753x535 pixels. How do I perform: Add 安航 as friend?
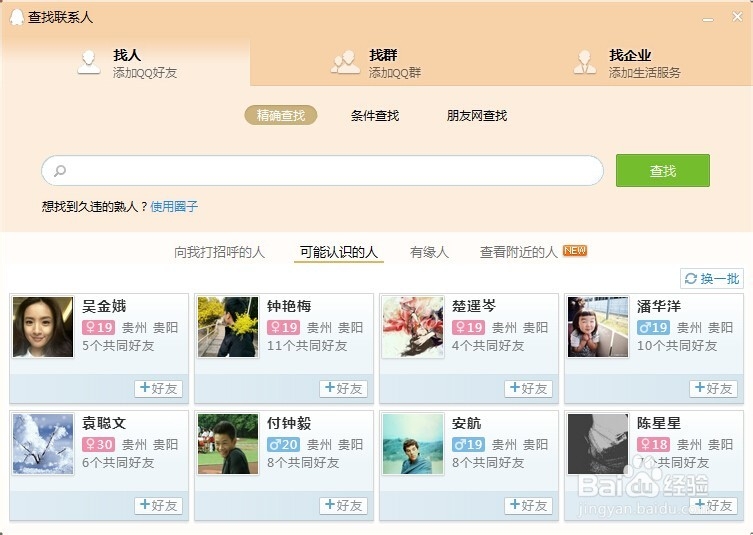point(528,506)
